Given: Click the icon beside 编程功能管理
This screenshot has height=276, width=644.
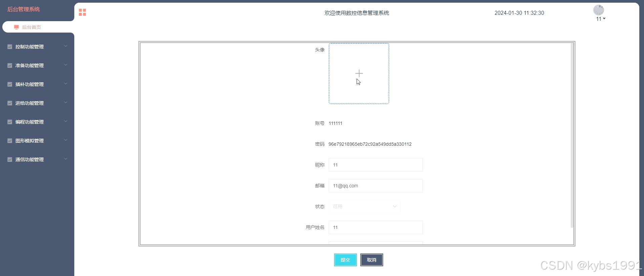Looking at the screenshot, I should click(x=10, y=122).
